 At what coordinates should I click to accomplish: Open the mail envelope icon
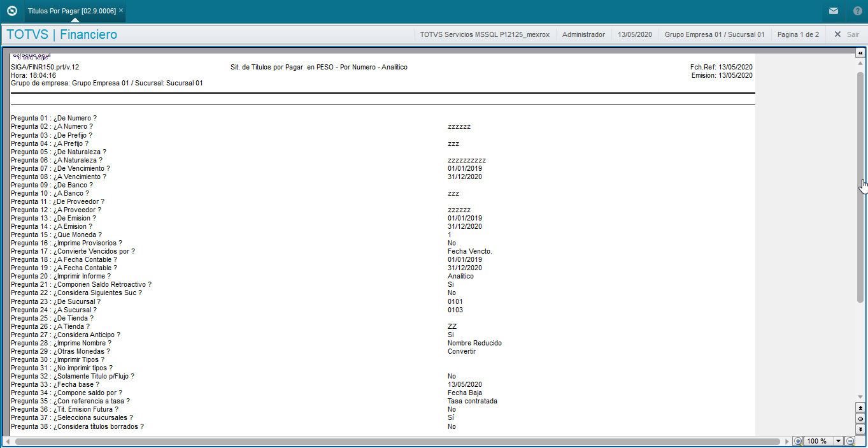tap(833, 11)
